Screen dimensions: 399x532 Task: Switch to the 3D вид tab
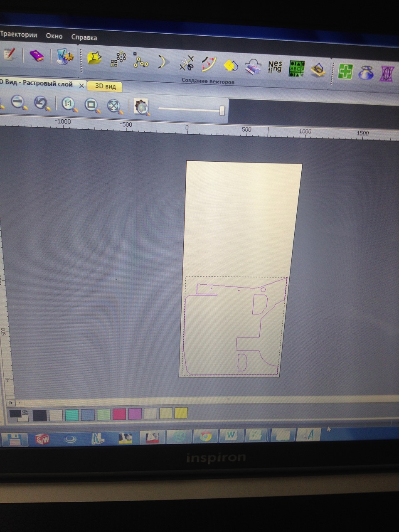[105, 86]
